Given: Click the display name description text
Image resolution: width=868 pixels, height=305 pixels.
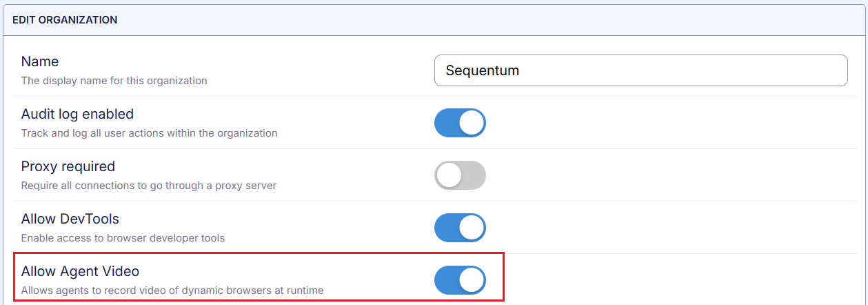Looking at the screenshot, I should [x=114, y=81].
